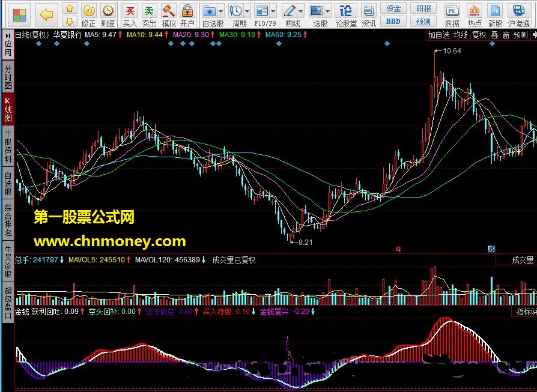
Task: Click the MA20: 9.30 label
Action: (x=191, y=35)
